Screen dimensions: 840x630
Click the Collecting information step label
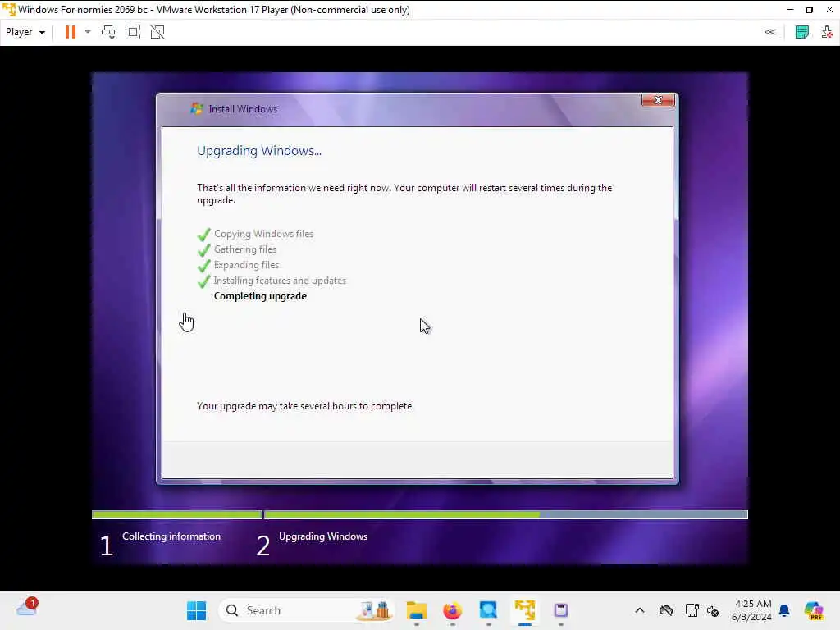[x=171, y=536]
